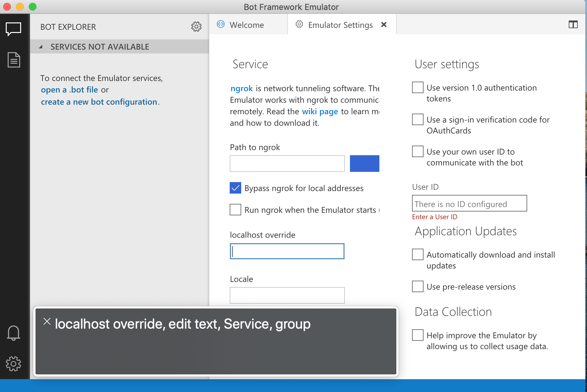Viewport: 587px width, 392px height.
Task: Click the Data Collection heading
Action: [x=453, y=312]
